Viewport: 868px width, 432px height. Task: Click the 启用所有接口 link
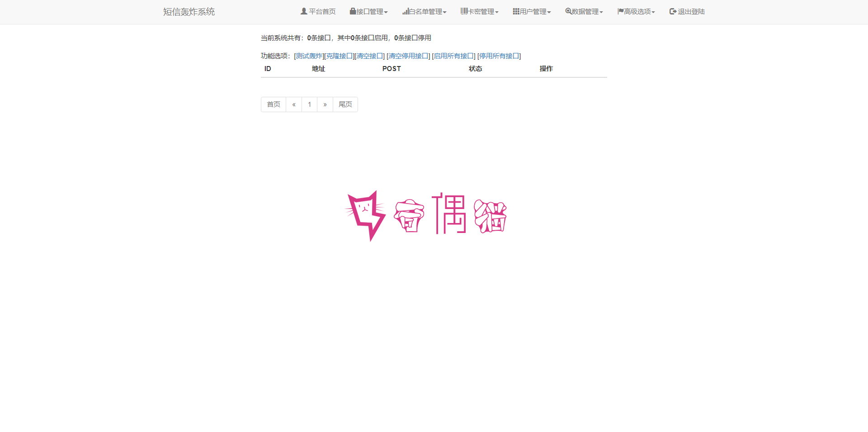pyautogui.click(x=454, y=56)
